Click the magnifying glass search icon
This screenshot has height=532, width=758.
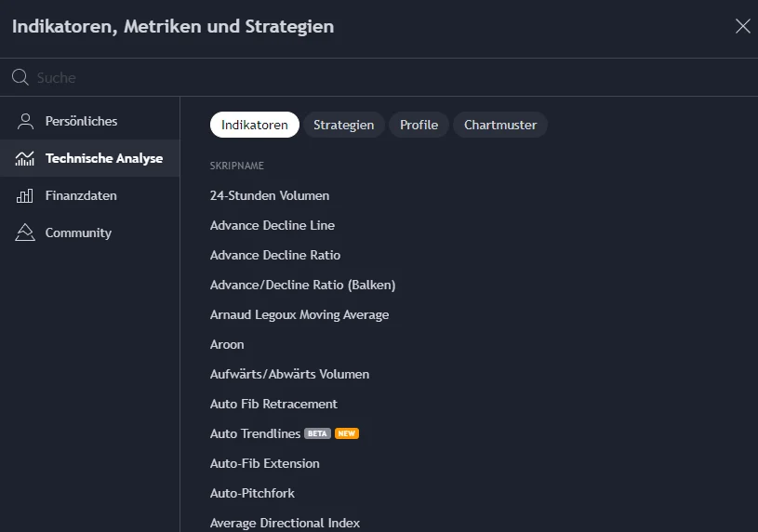click(x=20, y=77)
